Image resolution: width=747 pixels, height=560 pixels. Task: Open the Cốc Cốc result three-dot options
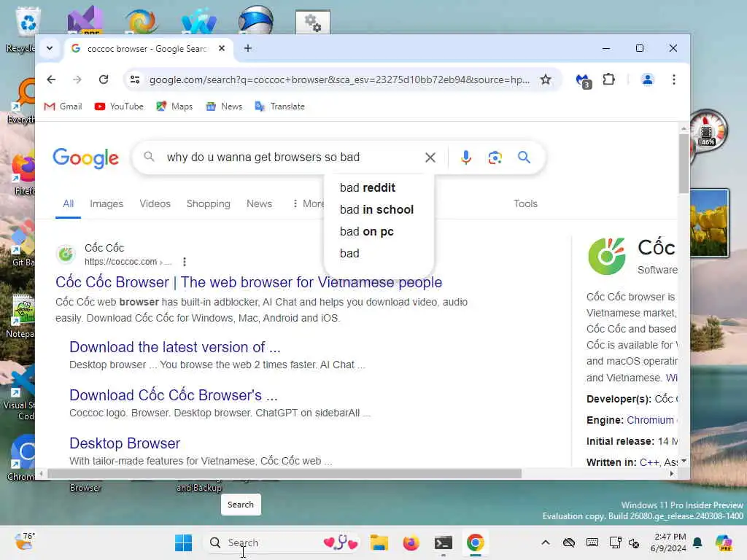(185, 262)
